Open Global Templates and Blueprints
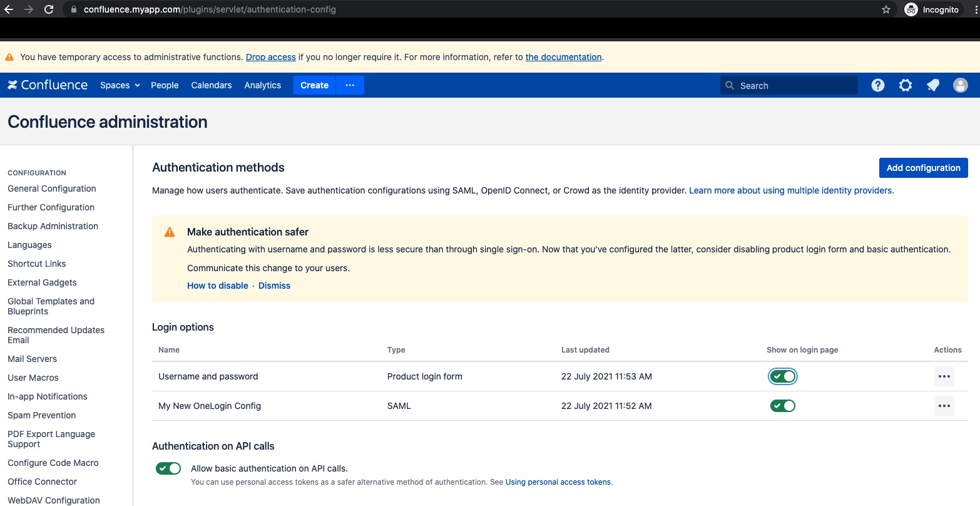 51,306
